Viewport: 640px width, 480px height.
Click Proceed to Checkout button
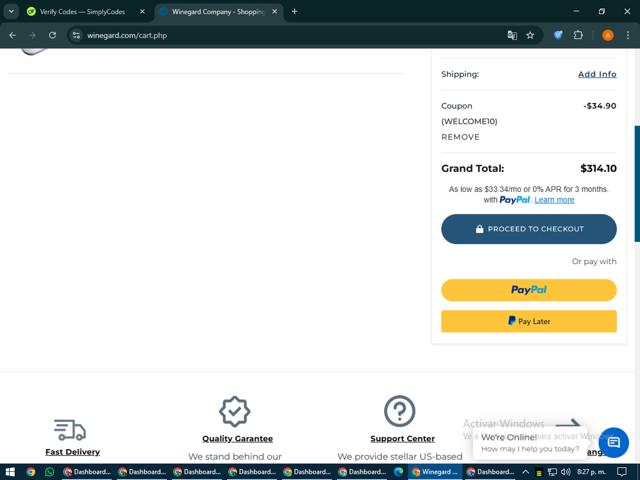pyautogui.click(x=529, y=229)
